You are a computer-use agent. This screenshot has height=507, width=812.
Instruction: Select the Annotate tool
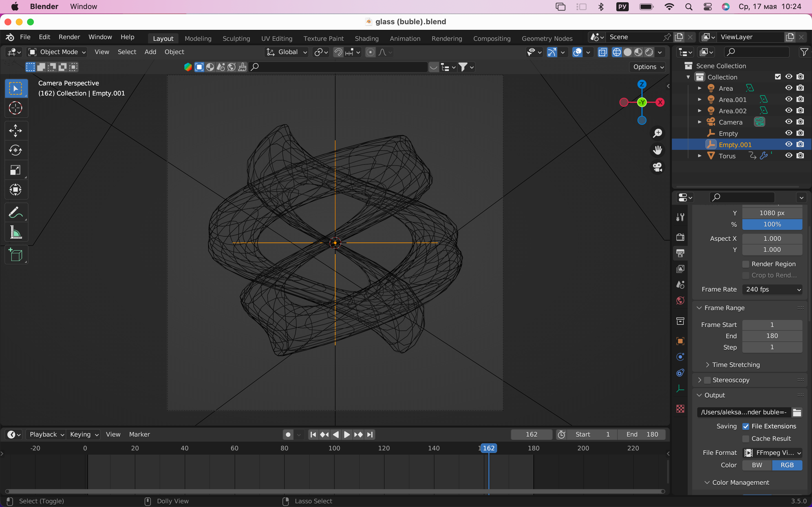coord(16,212)
